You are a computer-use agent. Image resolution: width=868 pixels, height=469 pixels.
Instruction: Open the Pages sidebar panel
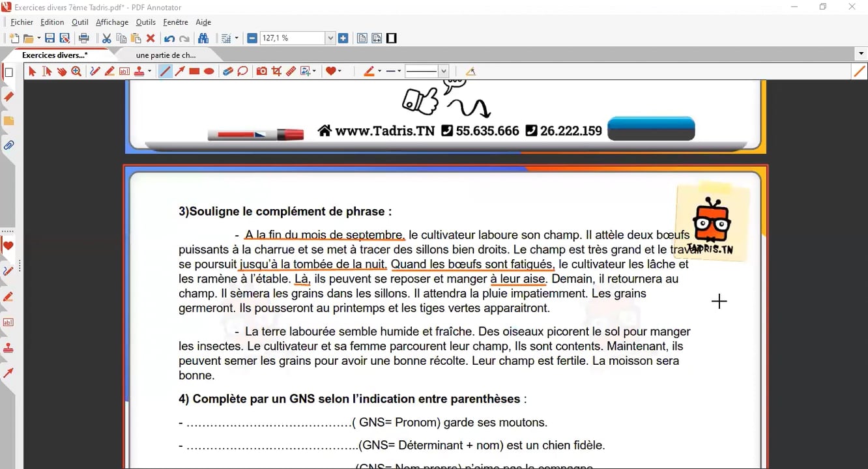[8, 72]
